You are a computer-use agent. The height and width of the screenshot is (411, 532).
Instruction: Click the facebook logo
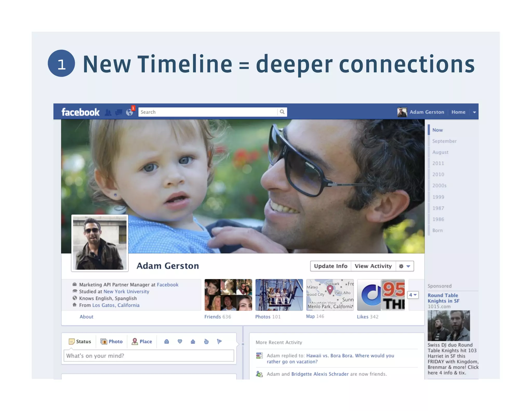click(80, 112)
